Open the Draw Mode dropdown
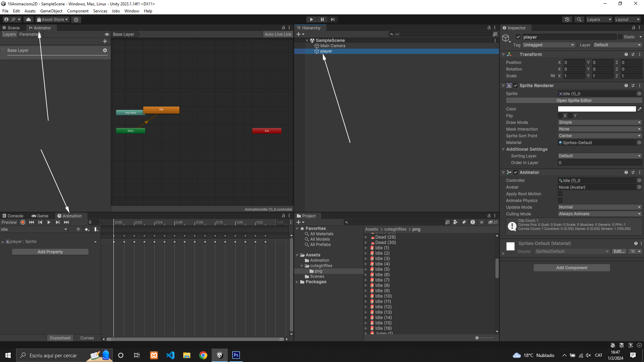Screen dimensions: 644x362 coord(599,122)
